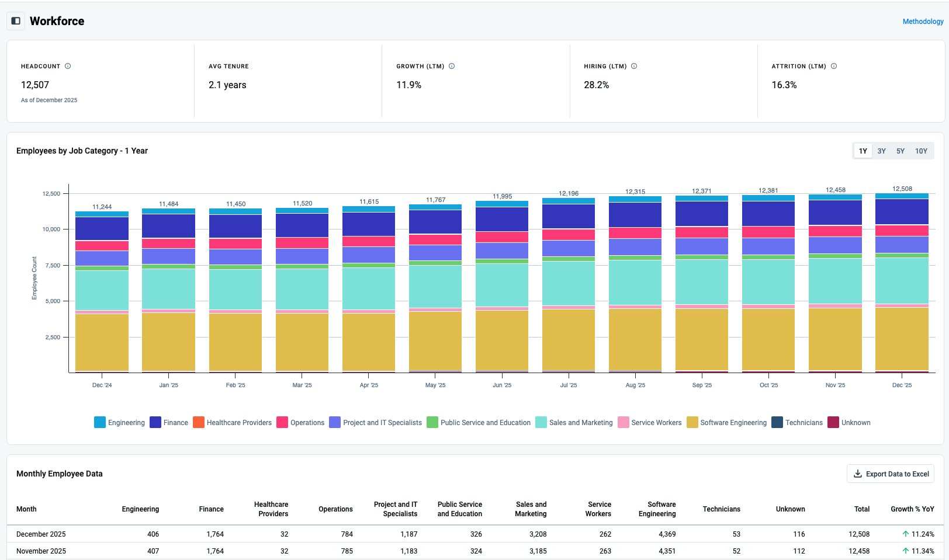Click the Growth (LTM) info icon

(x=452, y=66)
